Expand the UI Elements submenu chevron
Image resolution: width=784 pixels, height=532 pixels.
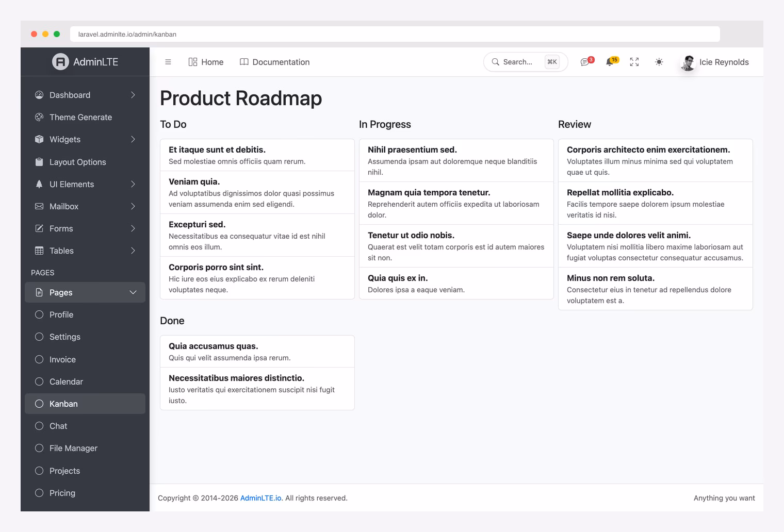133,184
